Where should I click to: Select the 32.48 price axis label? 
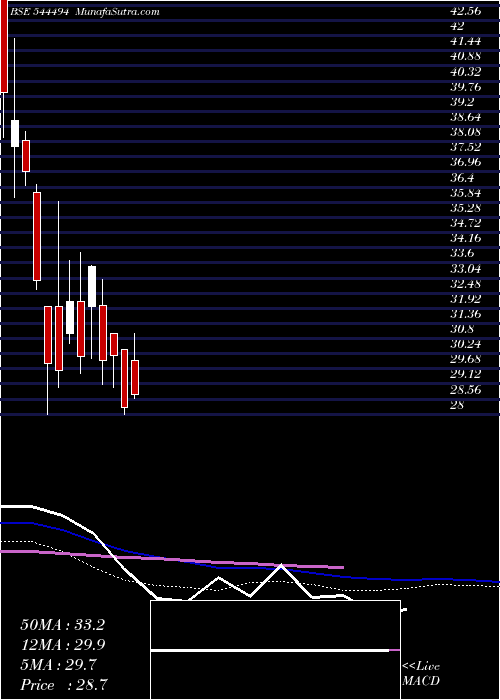click(467, 284)
